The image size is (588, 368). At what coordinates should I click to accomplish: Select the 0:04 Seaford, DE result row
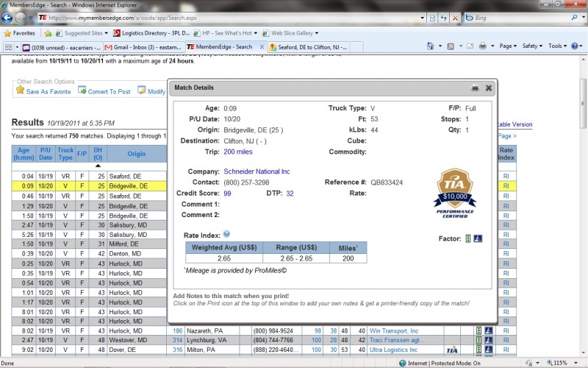pyautogui.click(x=89, y=176)
